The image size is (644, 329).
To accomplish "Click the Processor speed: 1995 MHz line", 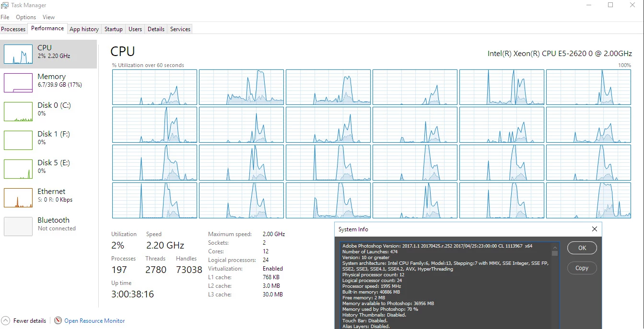I will 371,286.
